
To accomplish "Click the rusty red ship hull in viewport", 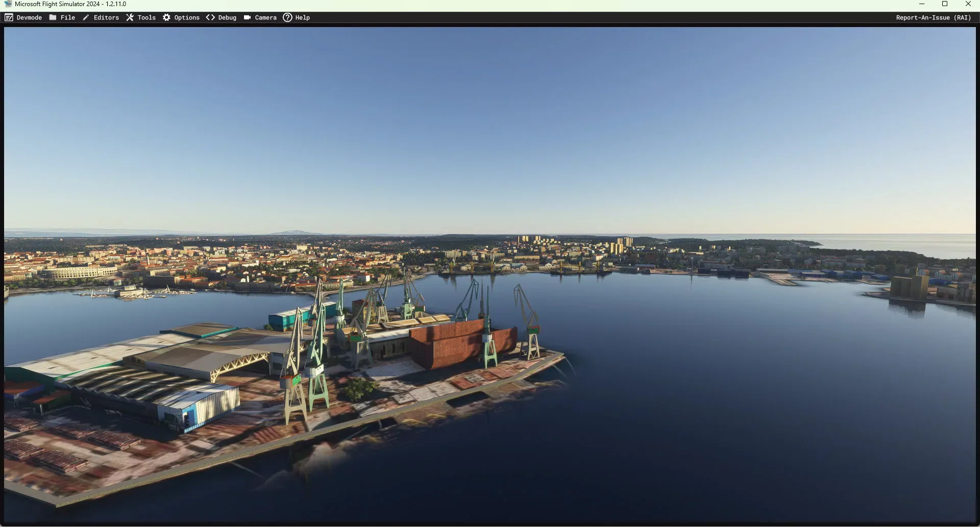I will 454,342.
